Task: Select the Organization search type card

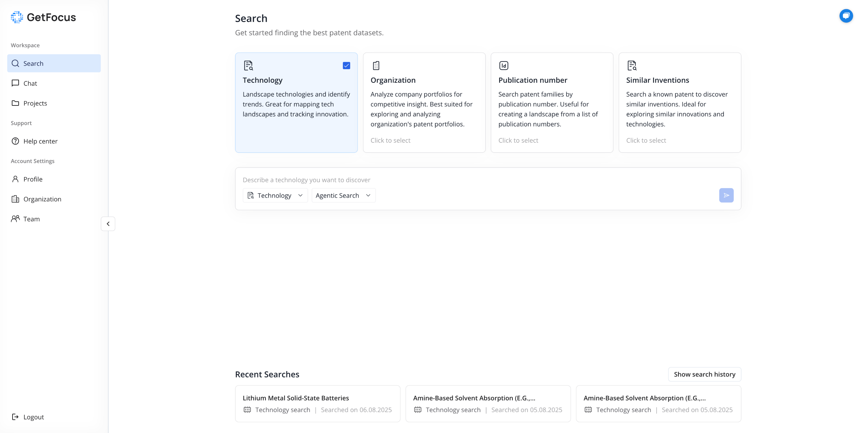Action: (x=424, y=102)
